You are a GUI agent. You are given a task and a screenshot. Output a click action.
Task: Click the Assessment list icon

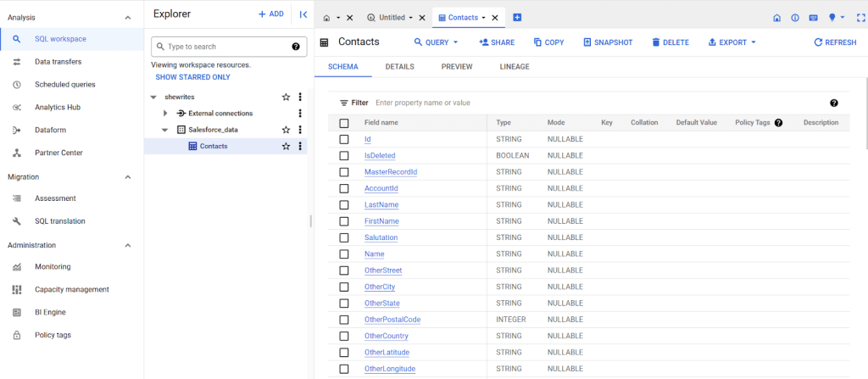pos(17,198)
